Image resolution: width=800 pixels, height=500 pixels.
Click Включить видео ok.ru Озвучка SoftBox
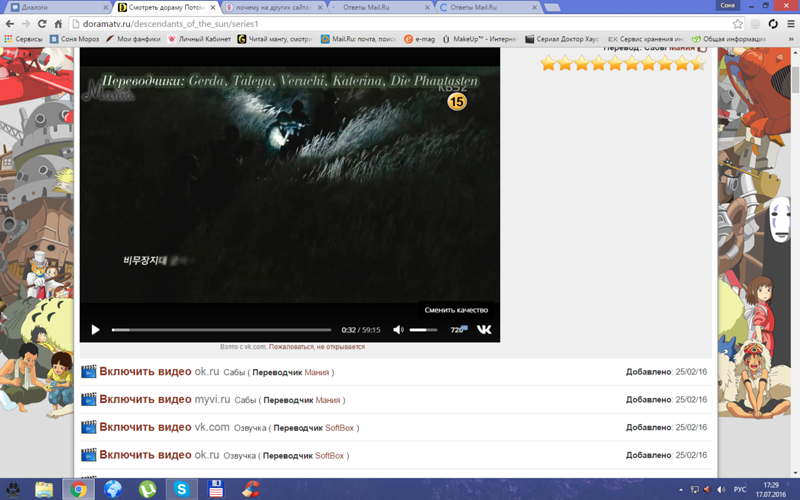coord(159,455)
